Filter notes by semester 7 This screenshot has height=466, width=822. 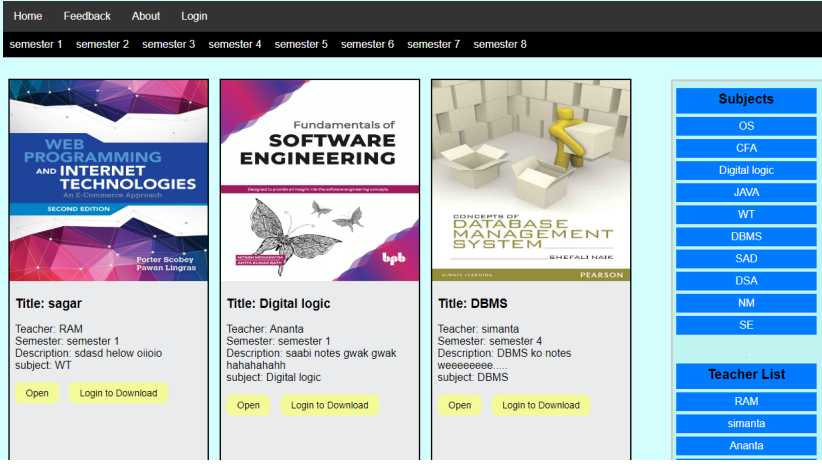[434, 45]
